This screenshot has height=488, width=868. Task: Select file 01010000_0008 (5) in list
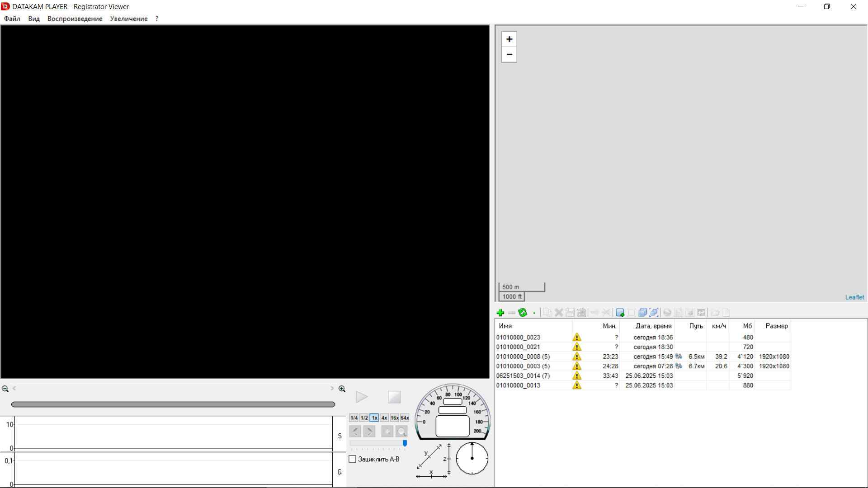click(523, 357)
